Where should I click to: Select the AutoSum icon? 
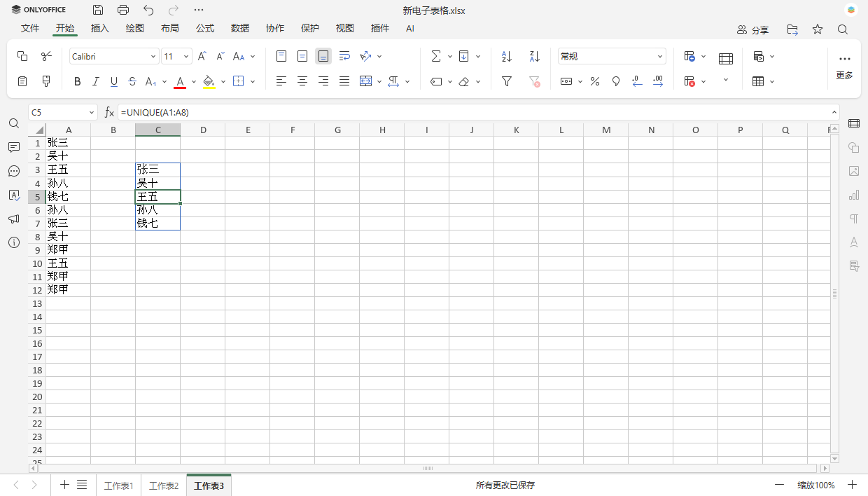[436, 55]
